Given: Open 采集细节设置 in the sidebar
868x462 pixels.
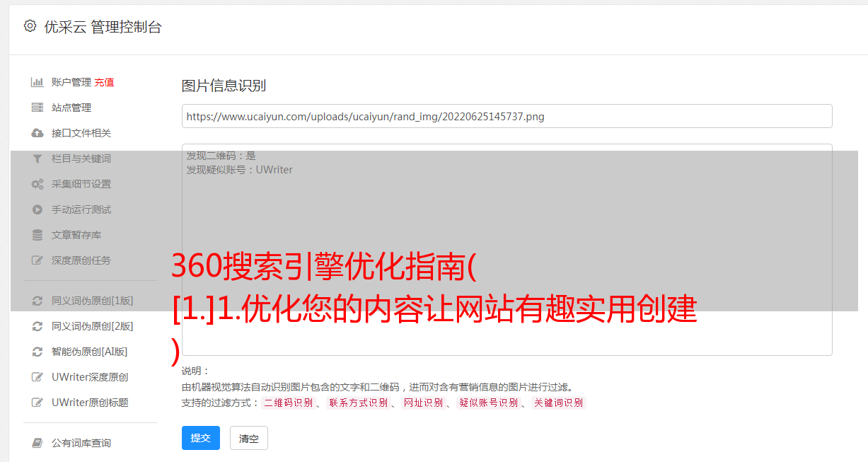Looking at the screenshot, I should (x=81, y=184).
